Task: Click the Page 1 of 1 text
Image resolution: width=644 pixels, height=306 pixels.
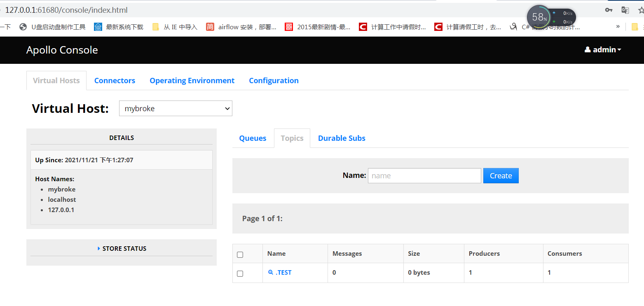Action: point(262,219)
